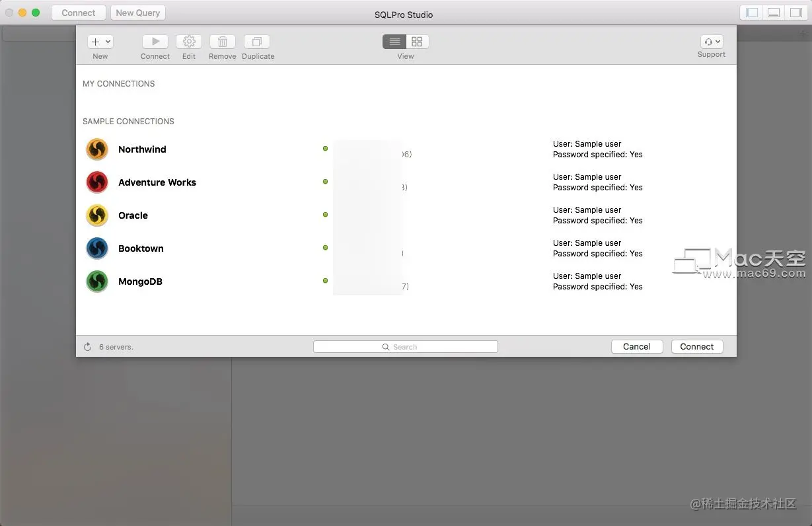Click the Oracle green status dot
The width and height of the screenshot is (812, 526).
click(325, 215)
